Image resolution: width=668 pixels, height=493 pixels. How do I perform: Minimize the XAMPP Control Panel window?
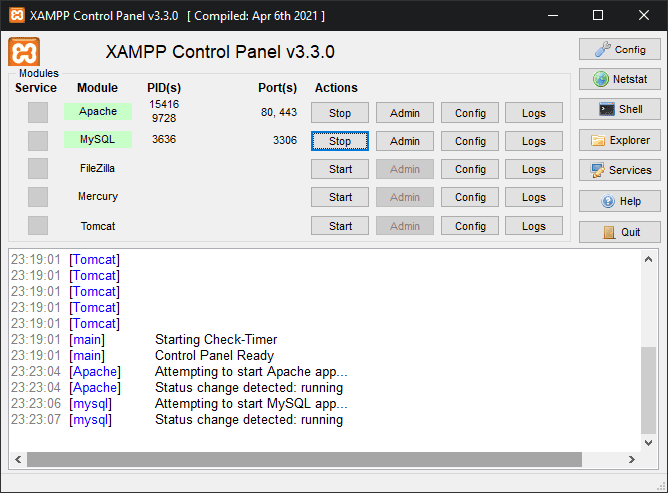coord(553,15)
